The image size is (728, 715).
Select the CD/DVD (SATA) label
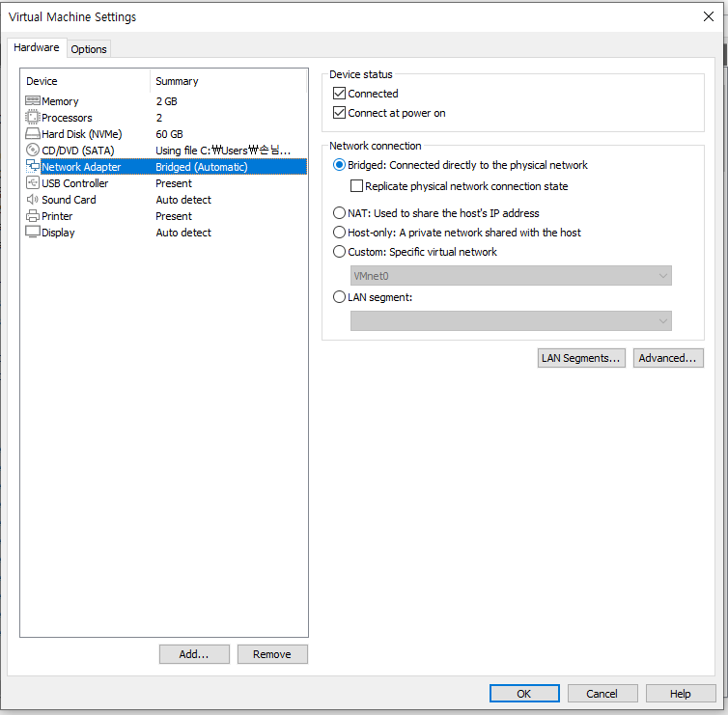pos(78,151)
